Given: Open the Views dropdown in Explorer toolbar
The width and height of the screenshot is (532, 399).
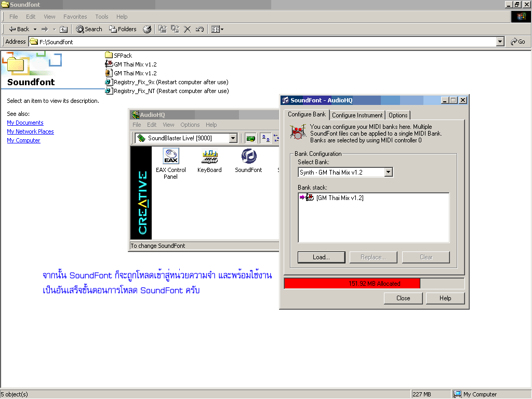Looking at the screenshot, I should [217, 30].
